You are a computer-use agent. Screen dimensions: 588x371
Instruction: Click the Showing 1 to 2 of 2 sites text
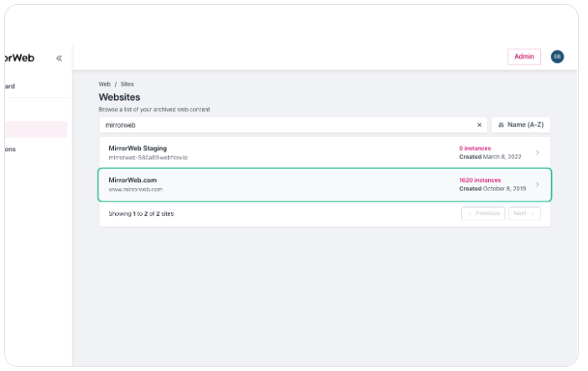point(141,214)
